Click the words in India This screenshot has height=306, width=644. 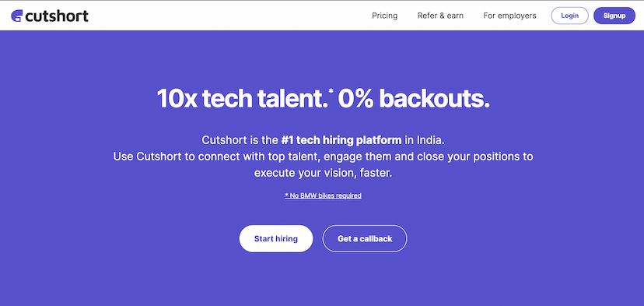point(424,140)
